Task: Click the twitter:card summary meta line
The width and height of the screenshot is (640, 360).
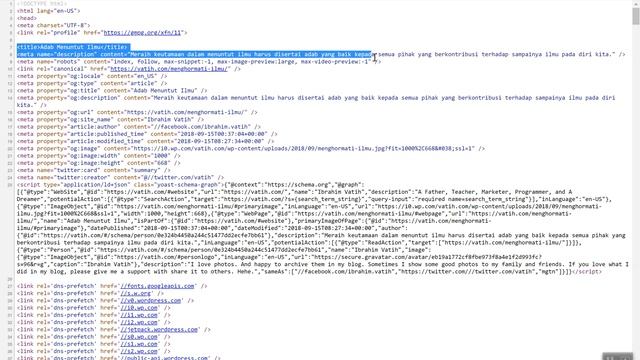Action: coord(93,170)
